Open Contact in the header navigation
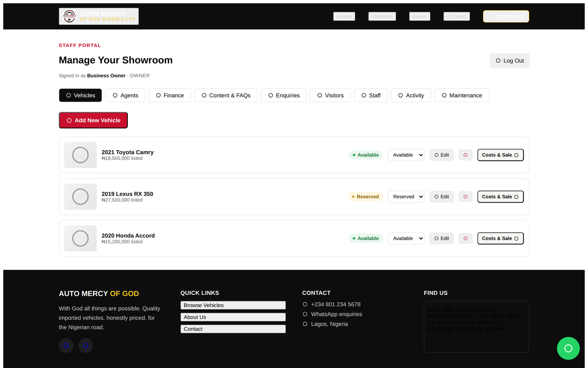 point(457,16)
